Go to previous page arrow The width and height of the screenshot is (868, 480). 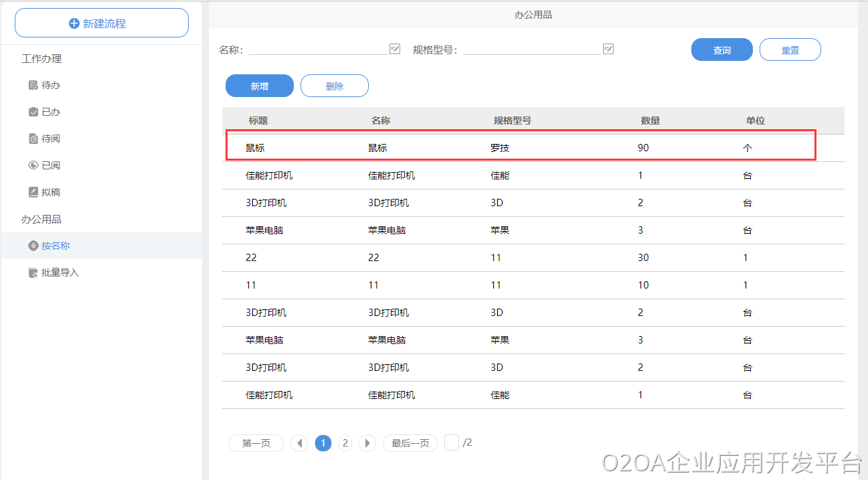point(299,443)
